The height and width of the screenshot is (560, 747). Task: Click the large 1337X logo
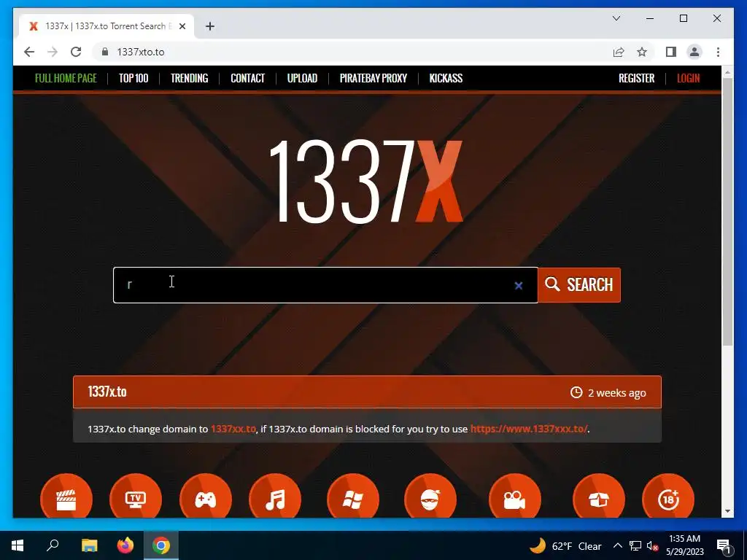click(x=366, y=181)
